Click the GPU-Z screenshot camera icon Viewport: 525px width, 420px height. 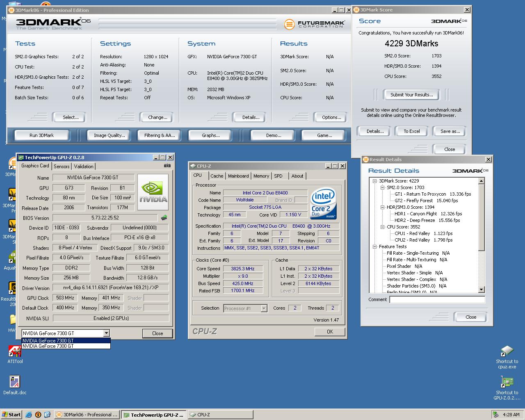pyautogui.click(x=167, y=166)
